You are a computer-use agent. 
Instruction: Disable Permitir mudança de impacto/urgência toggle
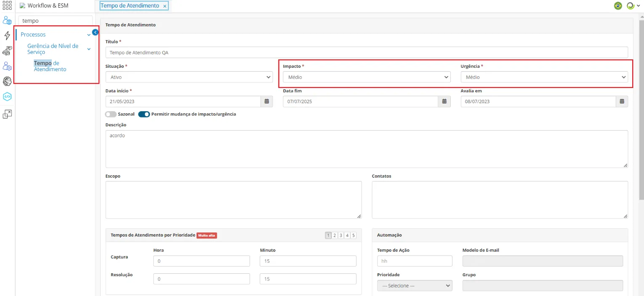(144, 114)
